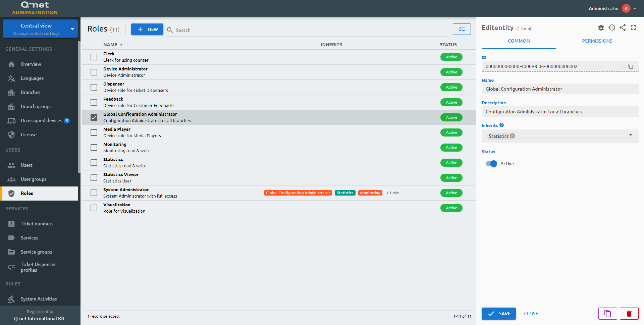Click the Monitoring tag on System Administrator row
644x325 pixels.
[370, 193]
